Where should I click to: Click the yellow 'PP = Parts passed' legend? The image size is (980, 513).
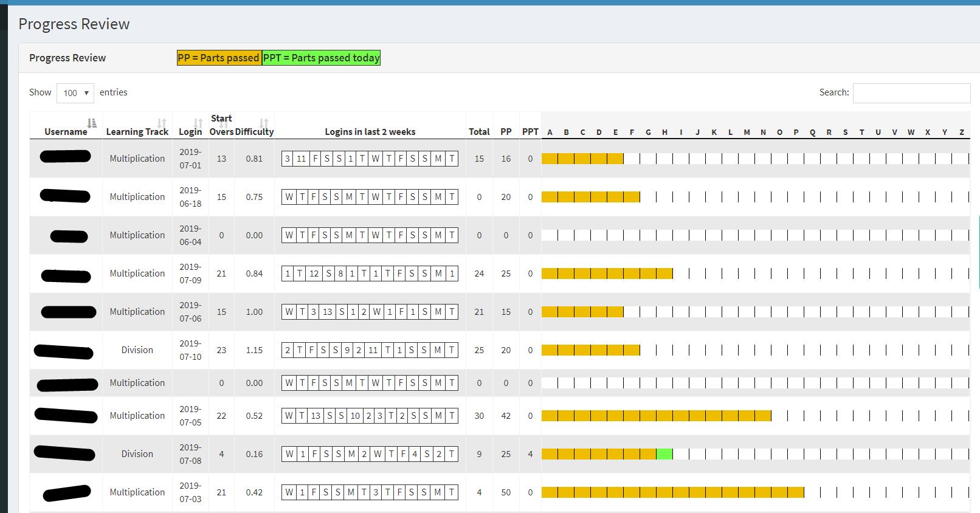pos(219,58)
